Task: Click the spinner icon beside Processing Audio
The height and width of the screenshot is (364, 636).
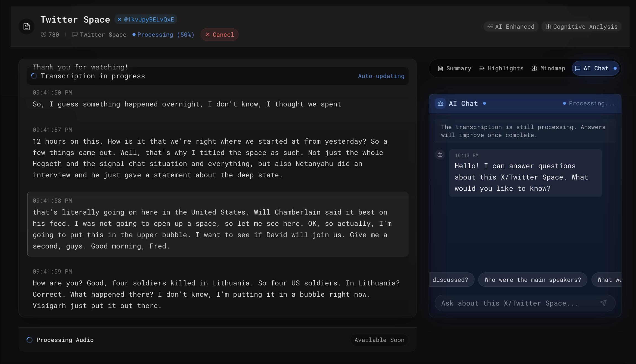Action: (30, 340)
